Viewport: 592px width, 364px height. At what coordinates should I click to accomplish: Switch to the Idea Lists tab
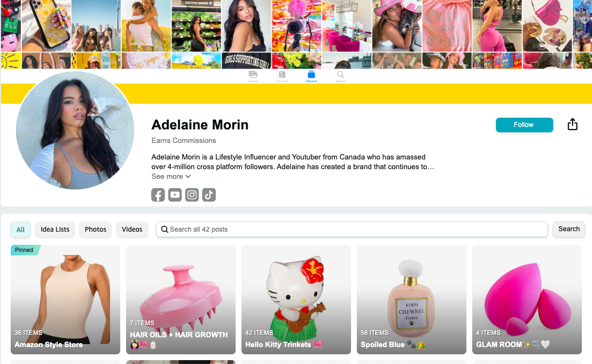click(x=55, y=229)
